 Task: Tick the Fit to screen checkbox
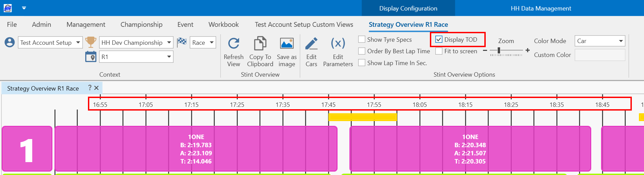439,51
